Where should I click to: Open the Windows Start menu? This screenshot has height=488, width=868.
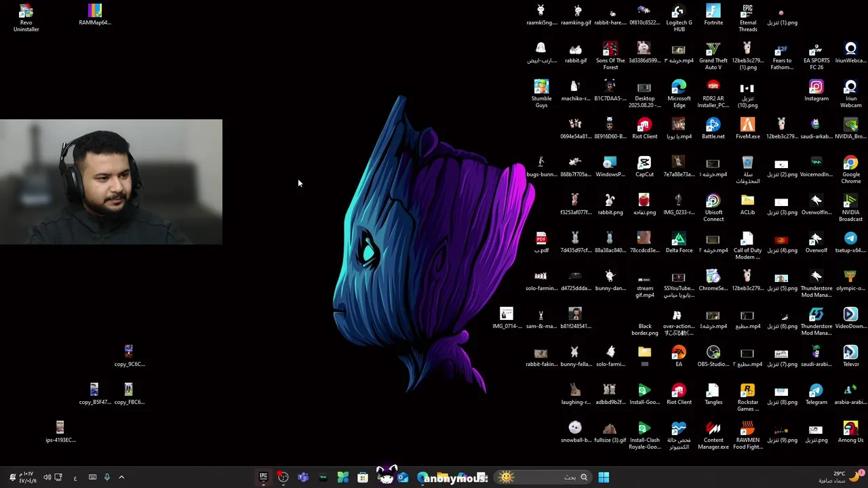click(604, 477)
